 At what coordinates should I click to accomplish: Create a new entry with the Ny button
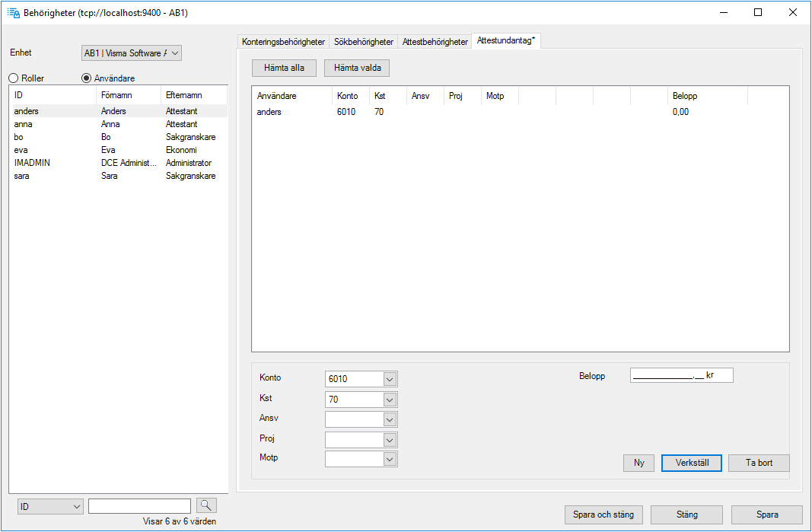click(638, 463)
